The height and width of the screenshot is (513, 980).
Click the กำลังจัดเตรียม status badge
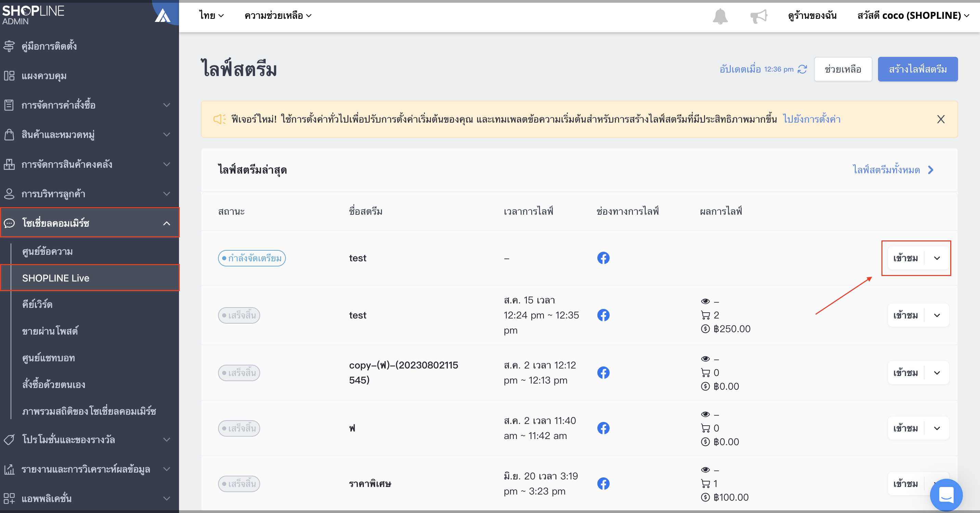252,259
